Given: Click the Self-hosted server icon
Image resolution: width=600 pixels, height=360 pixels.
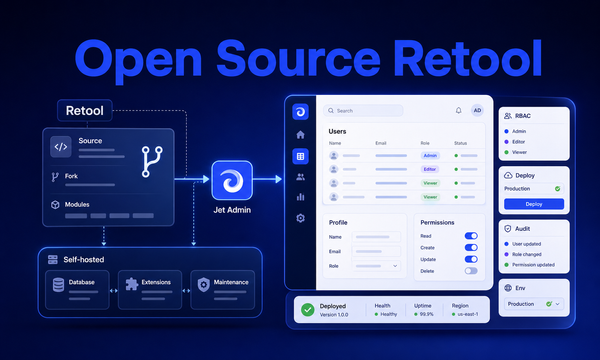Looking at the screenshot, I should coord(53,260).
